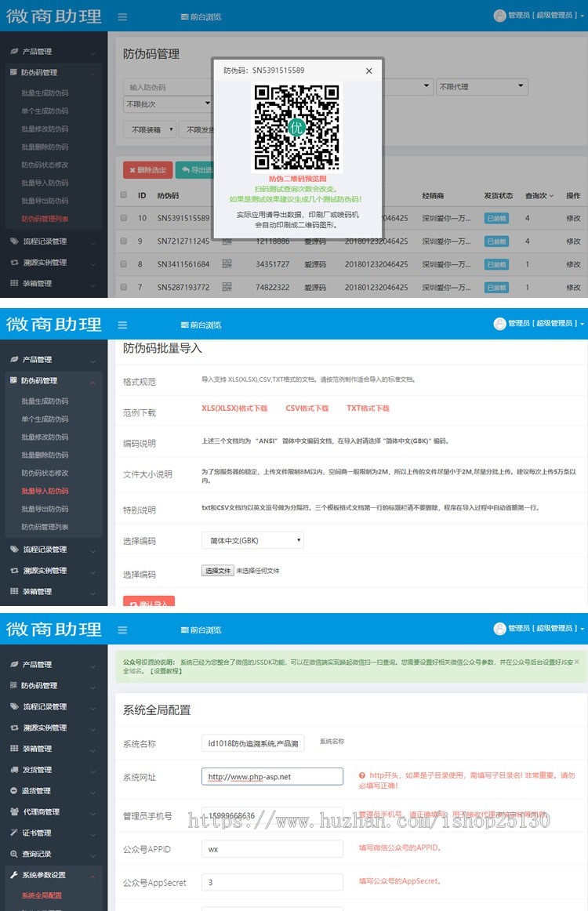588x911 pixels.
Task: Open 防伪码状态修改 on 防伪码管理 page sidebar
Action: point(45,165)
